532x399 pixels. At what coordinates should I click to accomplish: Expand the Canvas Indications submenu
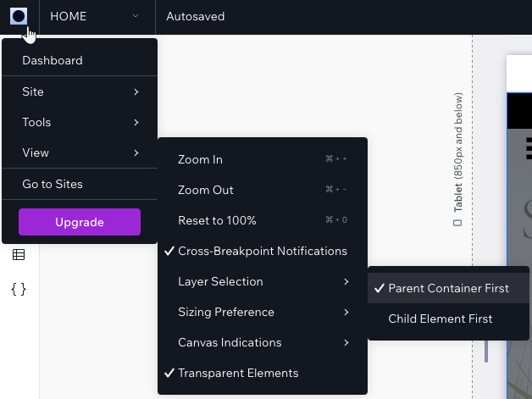click(263, 343)
